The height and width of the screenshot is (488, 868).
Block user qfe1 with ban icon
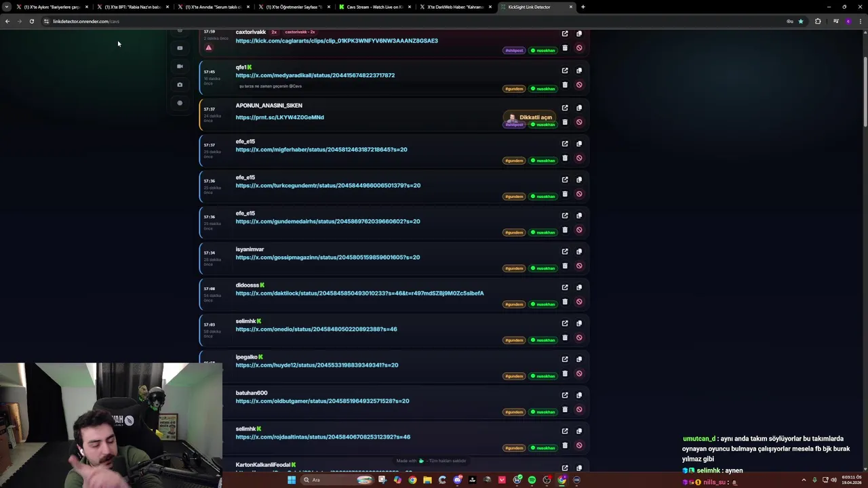[x=579, y=85]
